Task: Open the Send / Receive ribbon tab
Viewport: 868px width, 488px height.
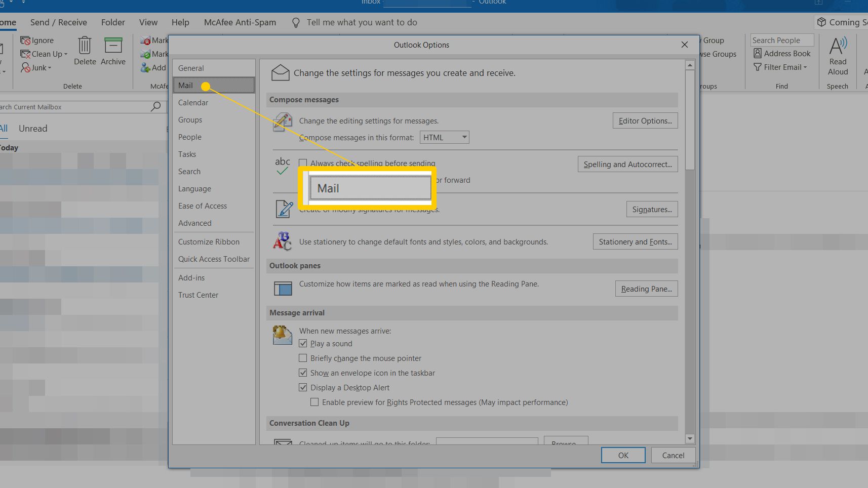Action: pos(59,22)
